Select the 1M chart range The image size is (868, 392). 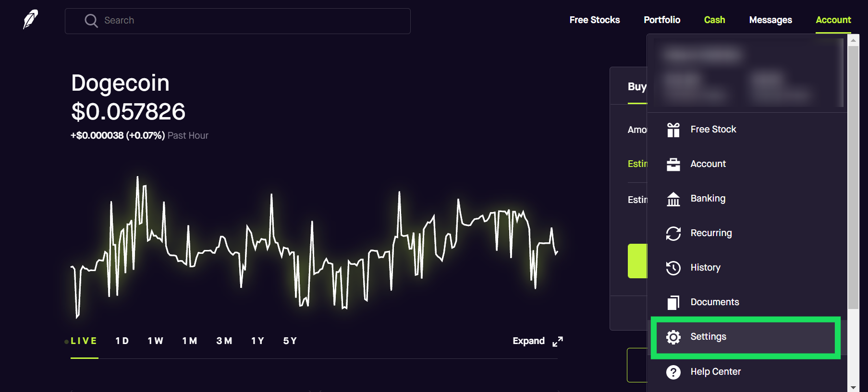click(190, 341)
